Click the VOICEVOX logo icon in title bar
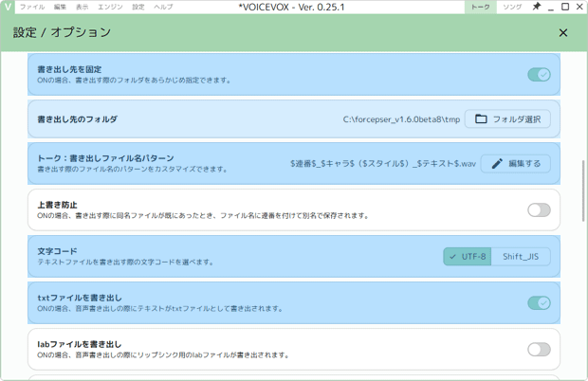 click(8, 7)
